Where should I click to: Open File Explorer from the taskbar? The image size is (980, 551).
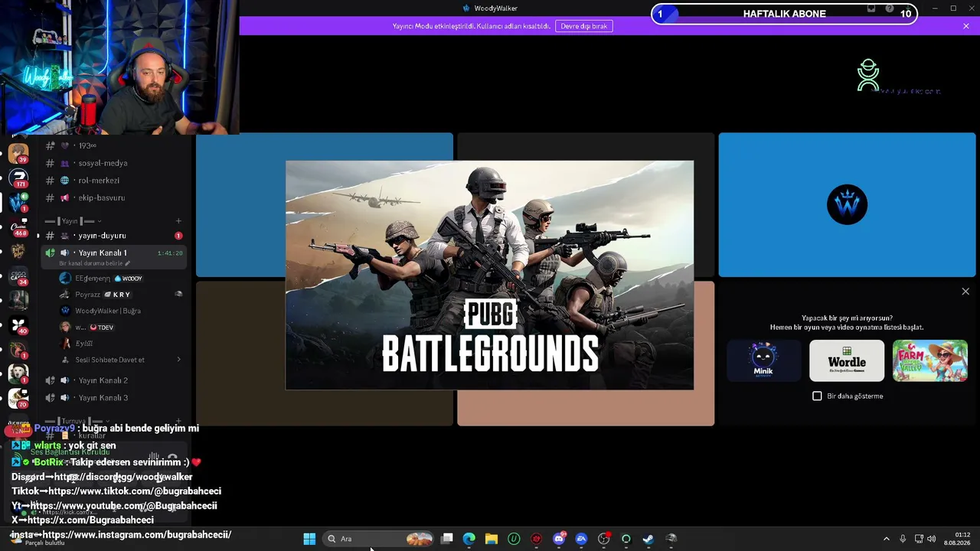tap(491, 539)
